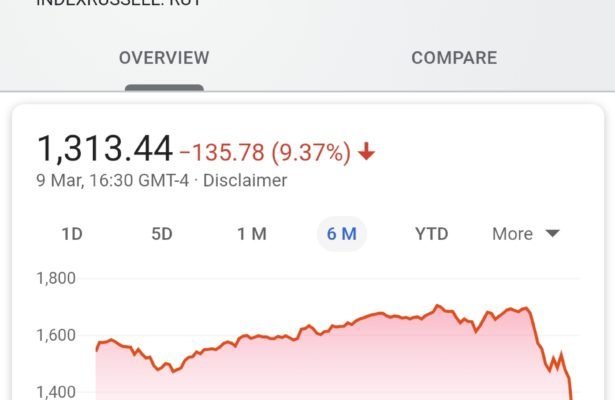This screenshot has height=400, width=615.
Task: Click the chart line's leftmost starting point
Action: tap(96, 350)
